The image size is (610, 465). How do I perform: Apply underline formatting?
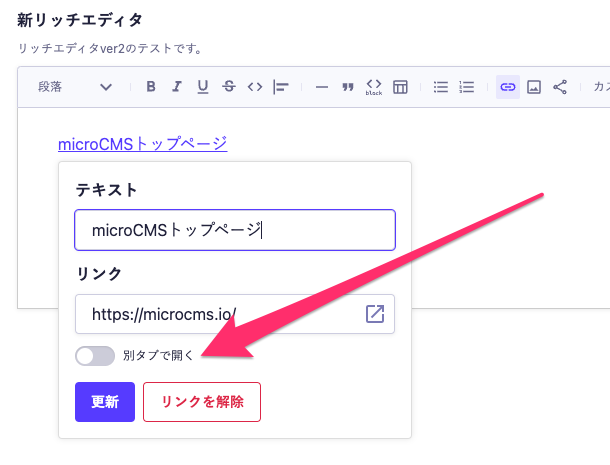point(203,87)
